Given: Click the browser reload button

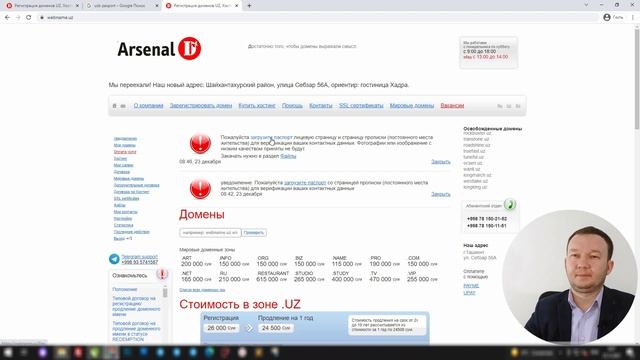Looking at the screenshot, I should coord(29,18).
